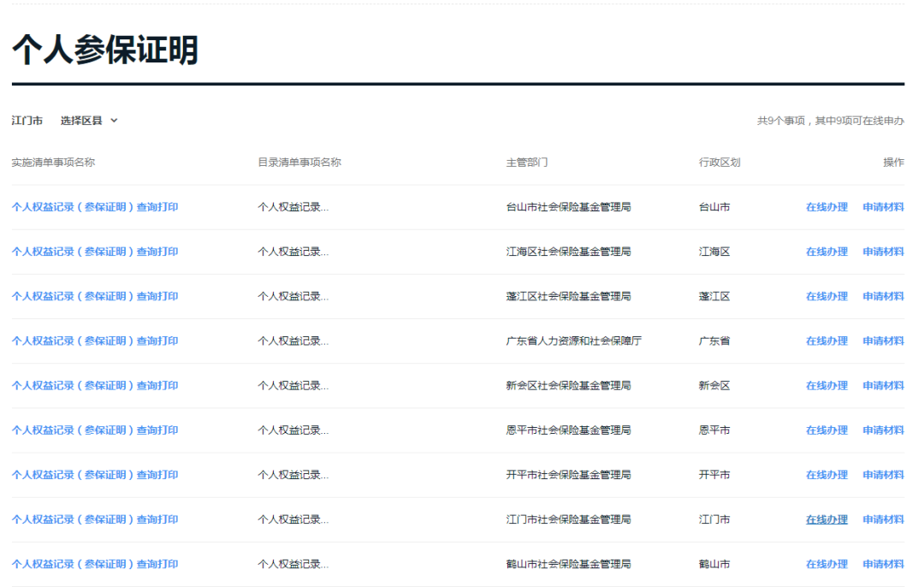Click 申请材料 in the 广东省 row

pos(882,340)
